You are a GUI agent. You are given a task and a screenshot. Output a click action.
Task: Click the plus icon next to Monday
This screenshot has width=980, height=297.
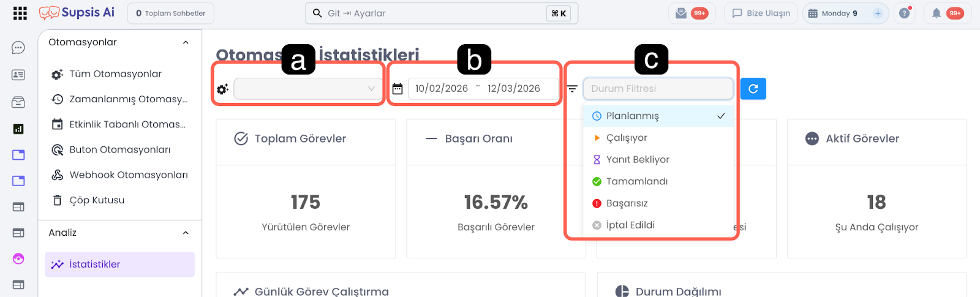point(878,13)
